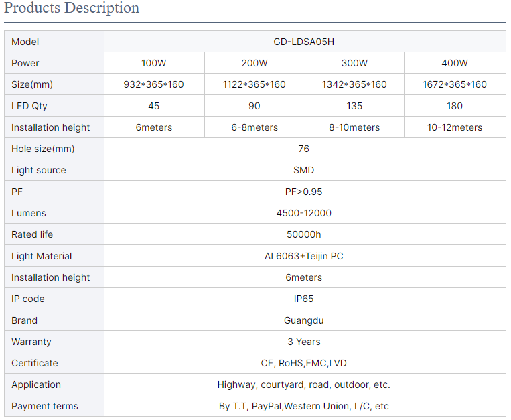Click LED Qty value 135
511x420 pixels.
pos(354,106)
